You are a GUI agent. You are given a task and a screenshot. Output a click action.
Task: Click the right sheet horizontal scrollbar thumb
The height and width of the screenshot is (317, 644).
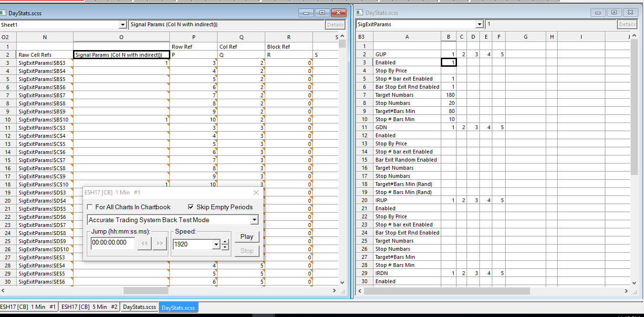[x=448, y=291]
